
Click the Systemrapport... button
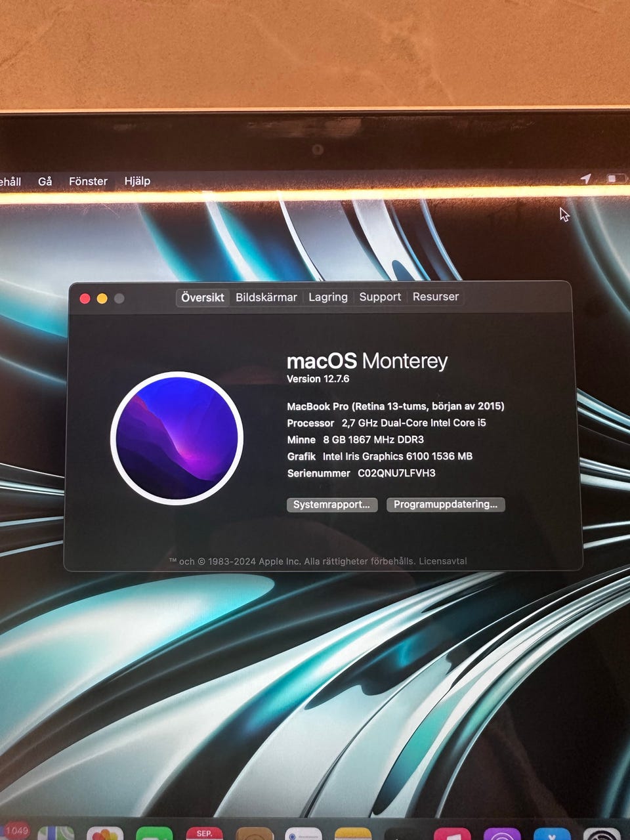click(332, 505)
